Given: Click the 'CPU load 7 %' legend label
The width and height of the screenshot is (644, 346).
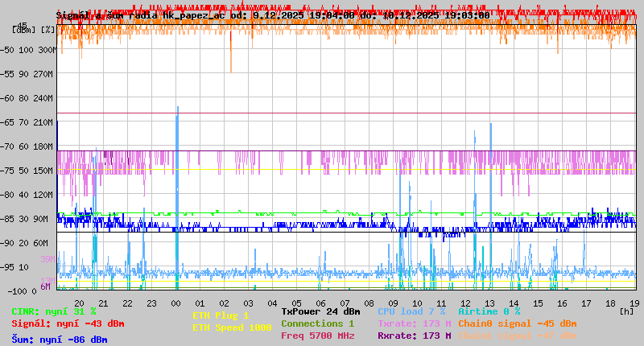Looking at the screenshot, I should [411, 311].
